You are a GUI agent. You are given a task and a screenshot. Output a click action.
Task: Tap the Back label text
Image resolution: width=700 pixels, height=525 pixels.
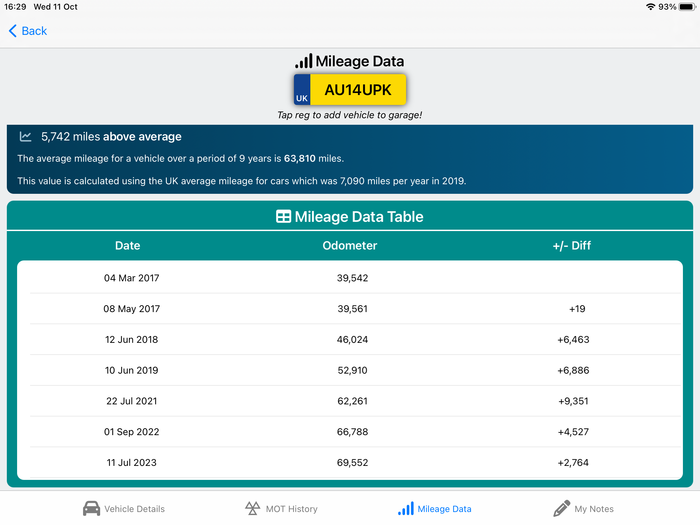(x=34, y=31)
